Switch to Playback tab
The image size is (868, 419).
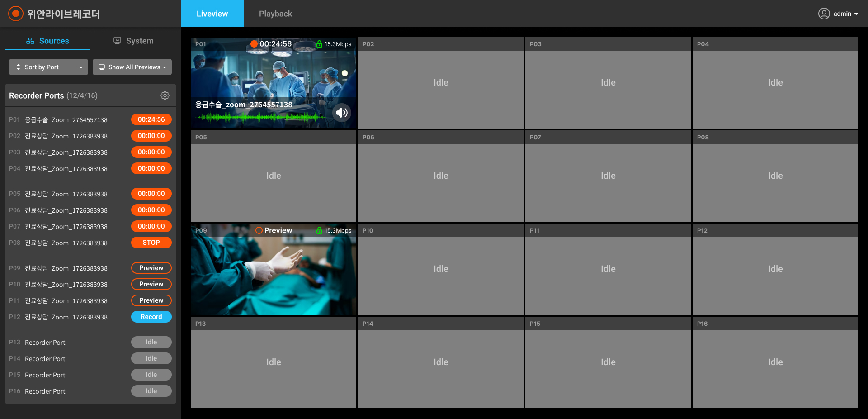pyautogui.click(x=275, y=14)
